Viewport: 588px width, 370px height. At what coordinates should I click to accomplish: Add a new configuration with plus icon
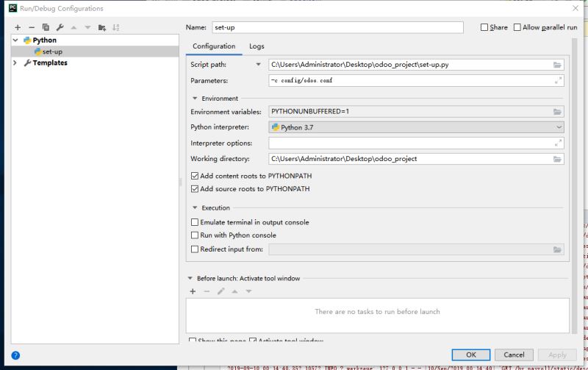point(18,27)
